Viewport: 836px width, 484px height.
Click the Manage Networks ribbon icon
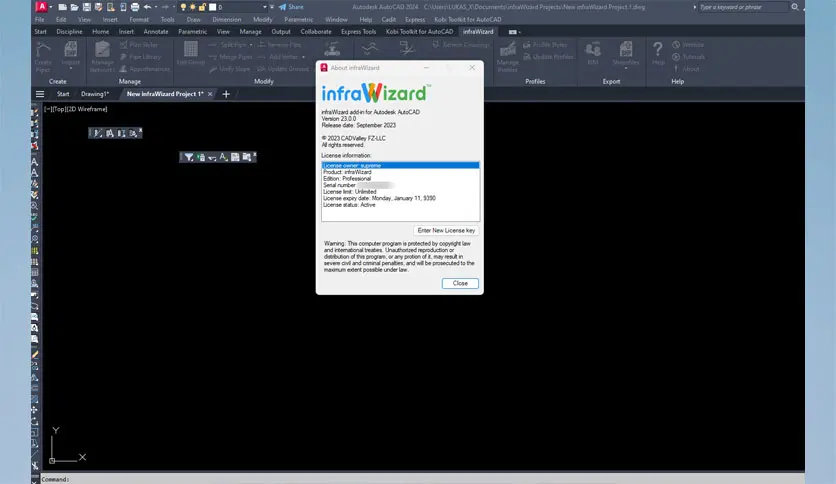click(102, 56)
